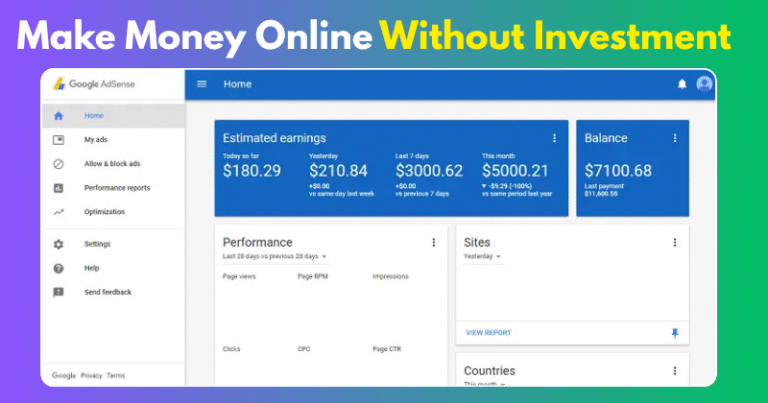Go to Allow & block ads
Viewport: 768px width, 403px height.
(x=112, y=164)
